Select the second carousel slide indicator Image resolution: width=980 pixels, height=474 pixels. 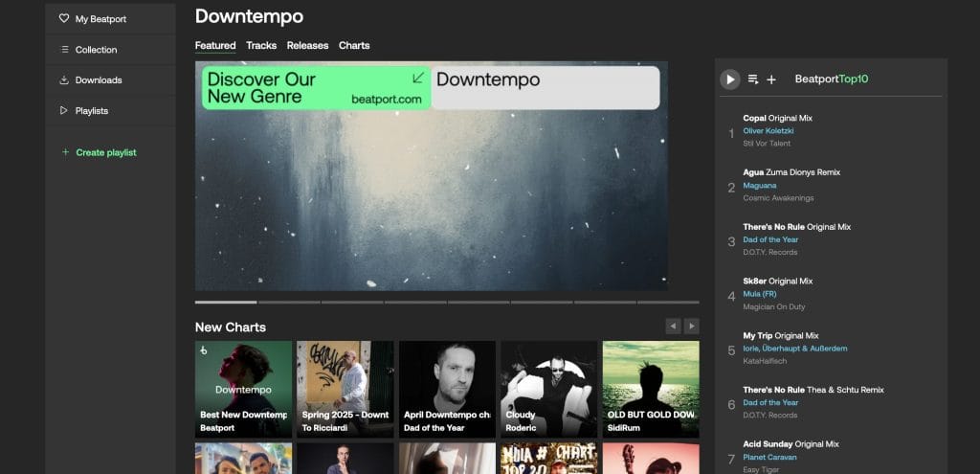(x=289, y=302)
